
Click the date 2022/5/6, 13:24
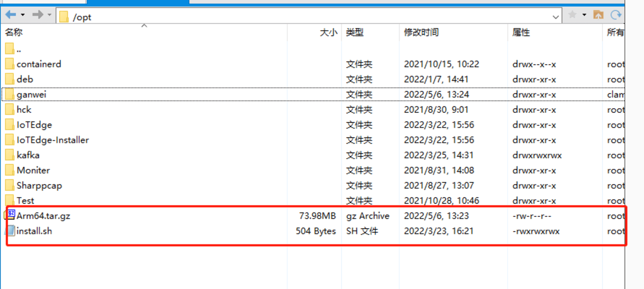[436, 95]
